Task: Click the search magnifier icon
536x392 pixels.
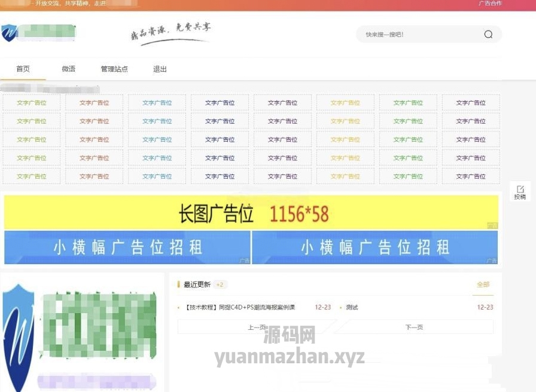Action: 488,34
